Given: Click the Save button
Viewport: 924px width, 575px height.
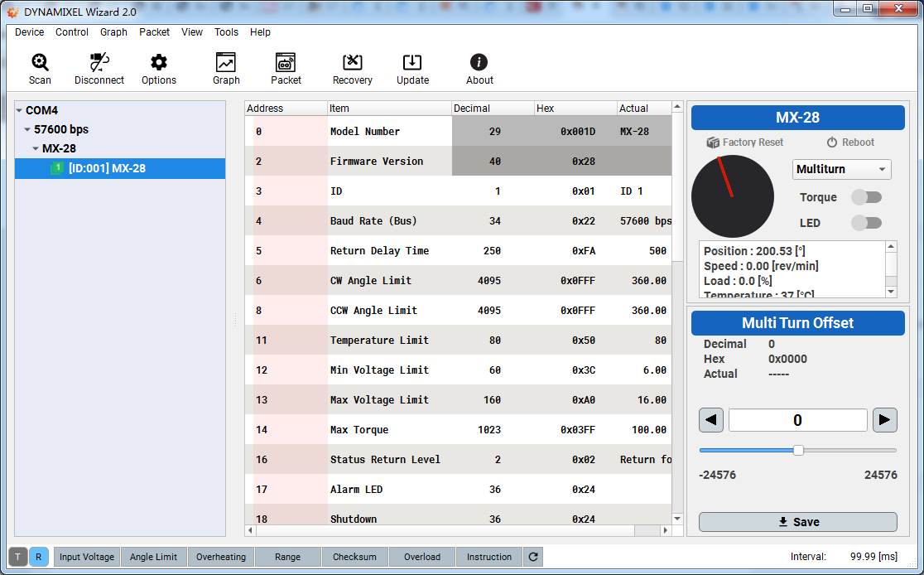Looking at the screenshot, I should click(798, 522).
